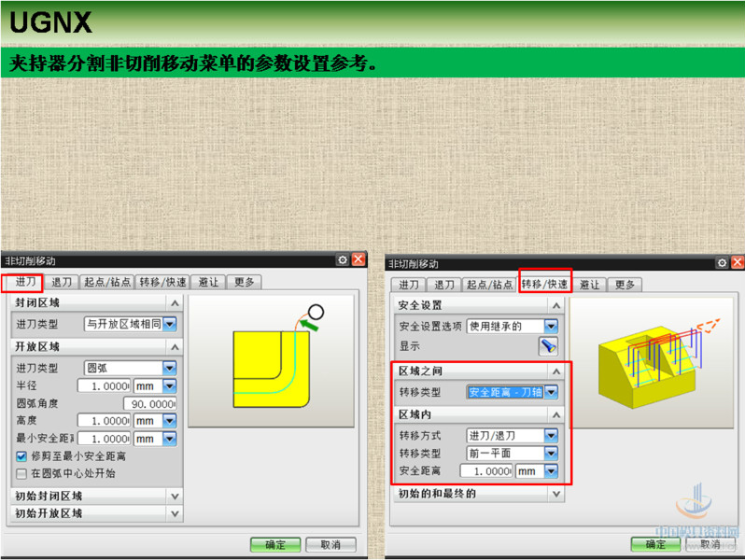Click the arc engage preview image in left dialog
The height and width of the screenshot is (560, 745).
275,359
